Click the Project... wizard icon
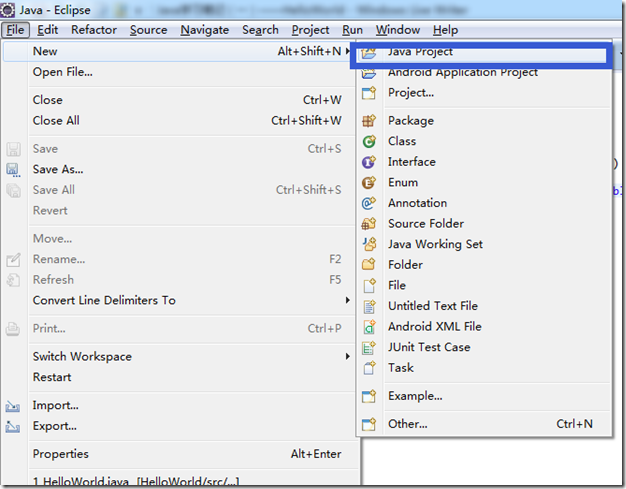This screenshot has height=489, width=626. [x=369, y=93]
